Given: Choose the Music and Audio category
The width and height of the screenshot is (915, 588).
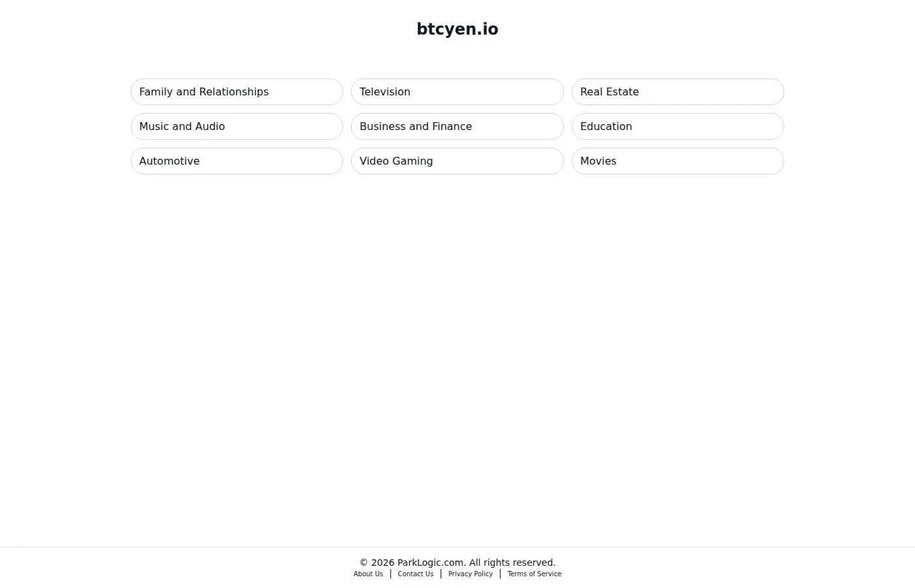Looking at the screenshot, I should (237, 127).
